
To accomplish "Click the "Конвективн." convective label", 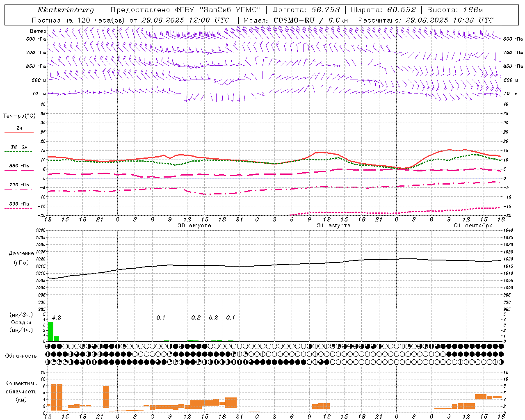I will click(21, 383).
